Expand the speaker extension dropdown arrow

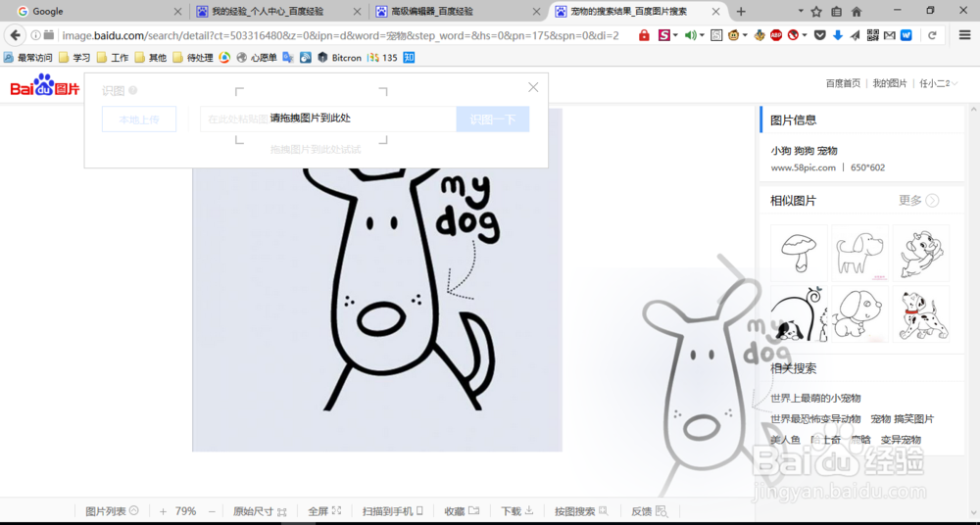(x=702, y=35)
